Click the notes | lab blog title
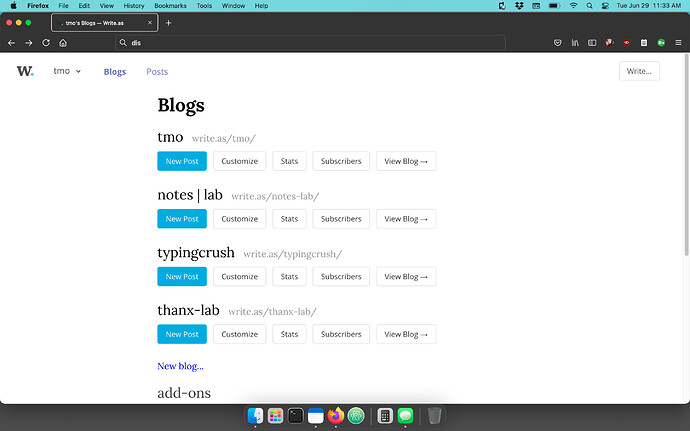The image size is (690, 431). (190, 195)
